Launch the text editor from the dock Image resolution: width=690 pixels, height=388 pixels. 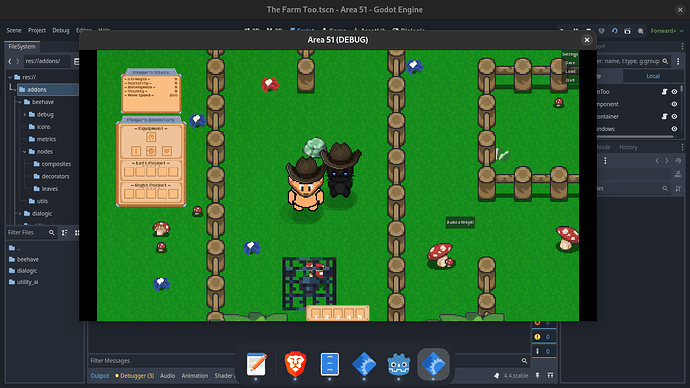[x=256, y=364]
